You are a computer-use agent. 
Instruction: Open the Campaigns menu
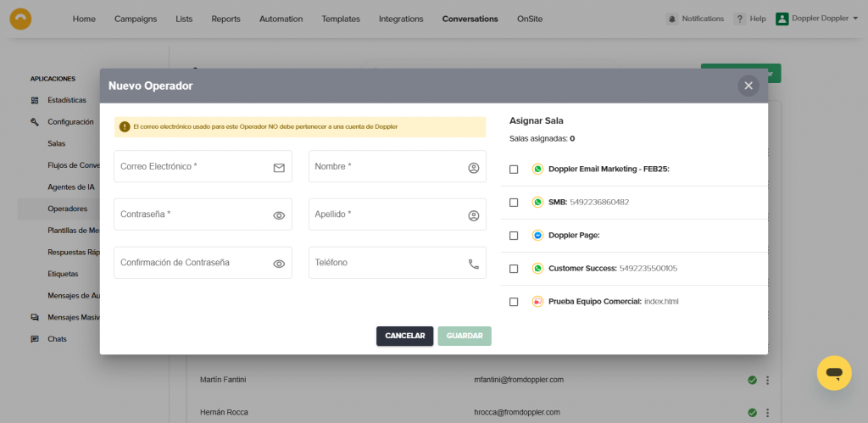pyautogui.click(x=136, y=19)
